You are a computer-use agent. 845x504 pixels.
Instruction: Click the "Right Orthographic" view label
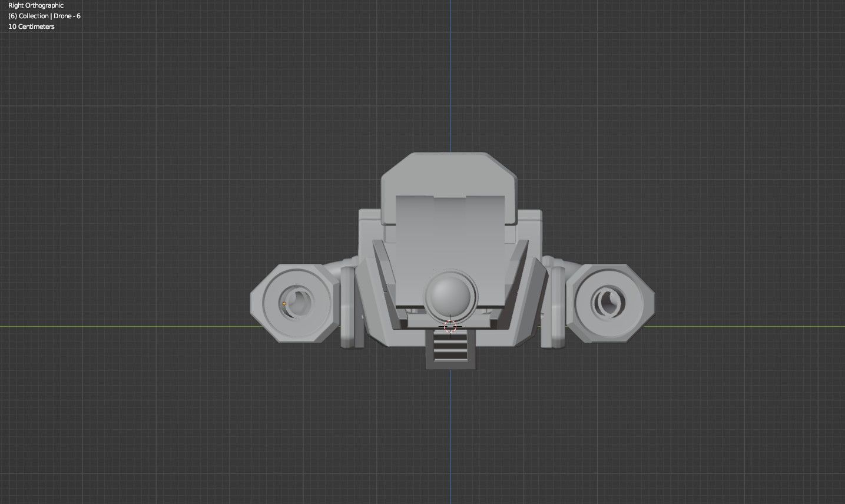[x=36, y=5]
